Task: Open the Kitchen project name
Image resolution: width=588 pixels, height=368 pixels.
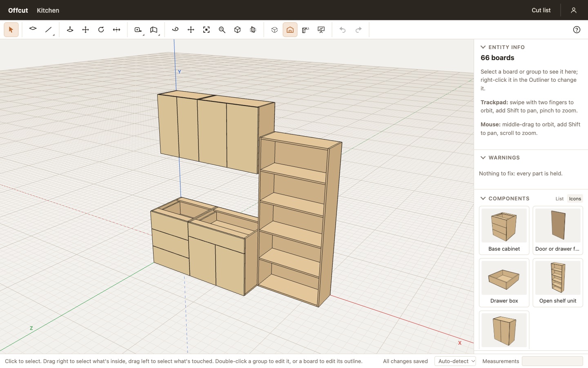Action: (48, 10)
